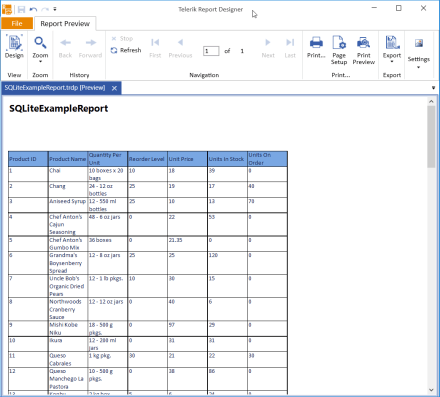Open the document tabs list dropdown
The width and height of the screenshot is (440, 397).
[433, 88]
